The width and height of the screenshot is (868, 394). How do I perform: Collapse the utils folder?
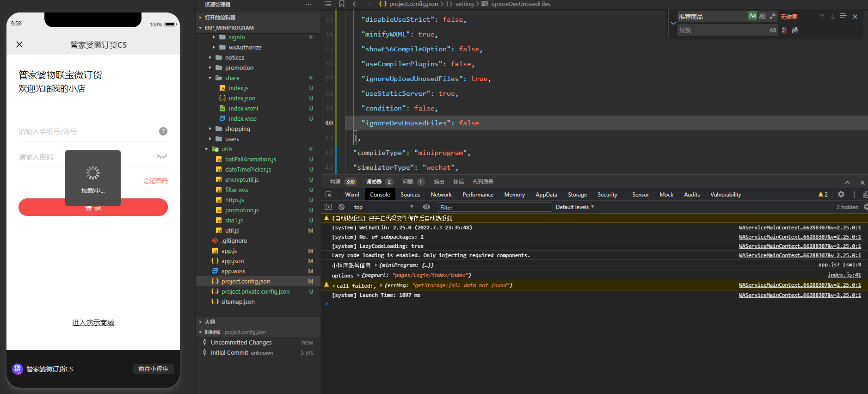click(227, 149)
